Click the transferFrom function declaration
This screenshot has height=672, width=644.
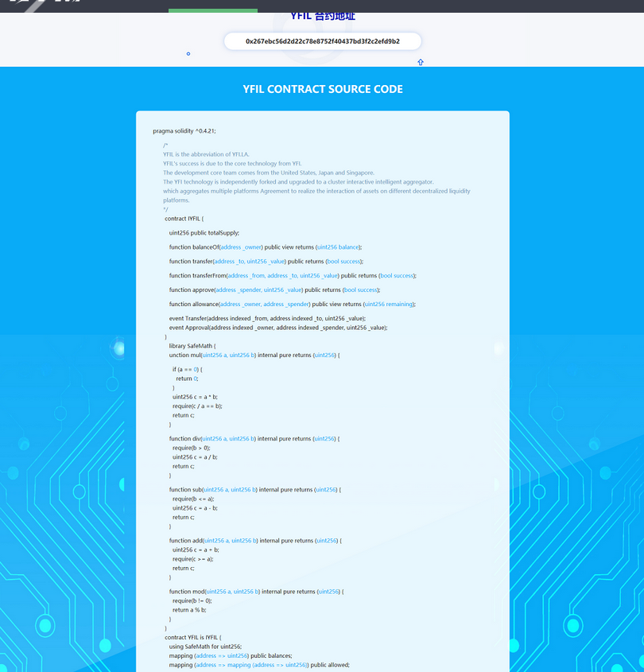[292, 275]
